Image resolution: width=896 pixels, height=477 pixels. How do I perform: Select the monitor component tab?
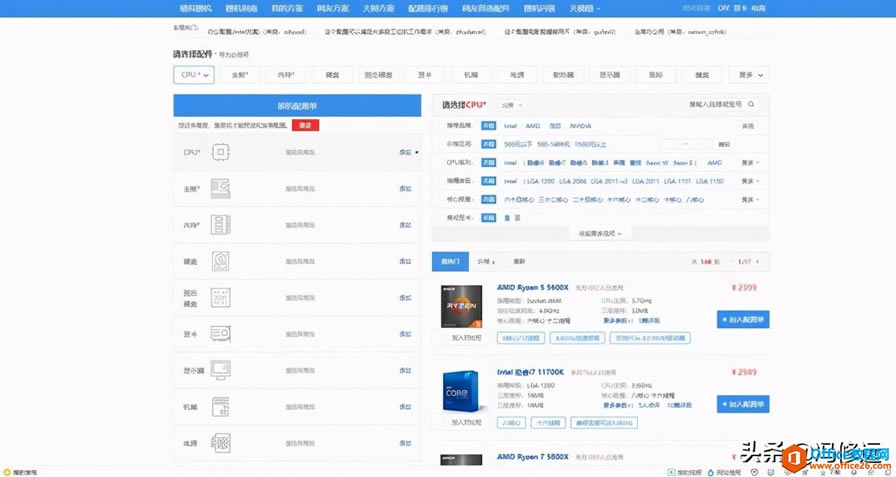point(610,75)
